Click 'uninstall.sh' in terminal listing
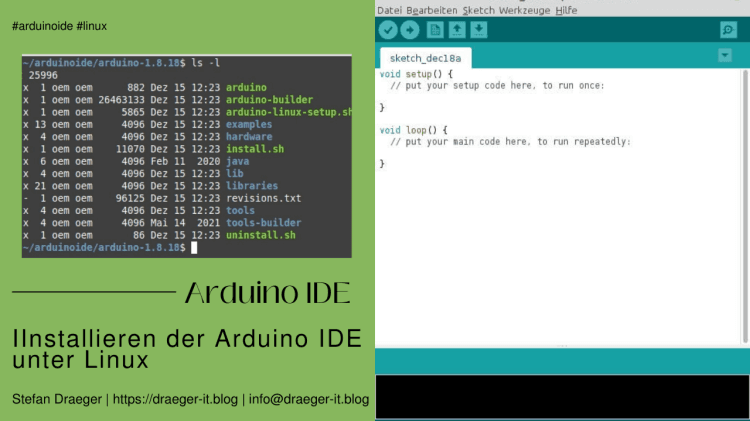 [x=261, y=235]
